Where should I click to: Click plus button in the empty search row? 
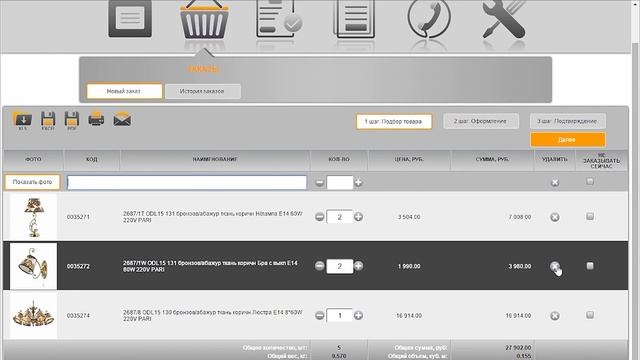coord(358,183)
